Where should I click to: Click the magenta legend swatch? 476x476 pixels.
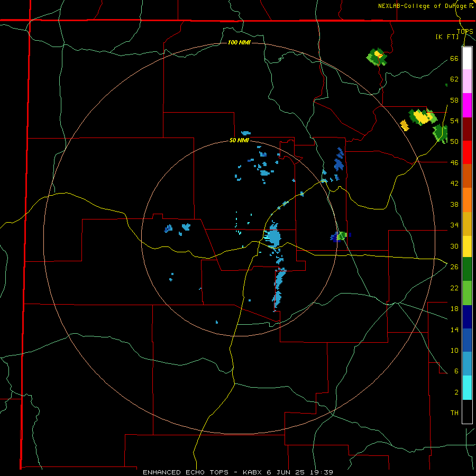(x=467, y=105)
